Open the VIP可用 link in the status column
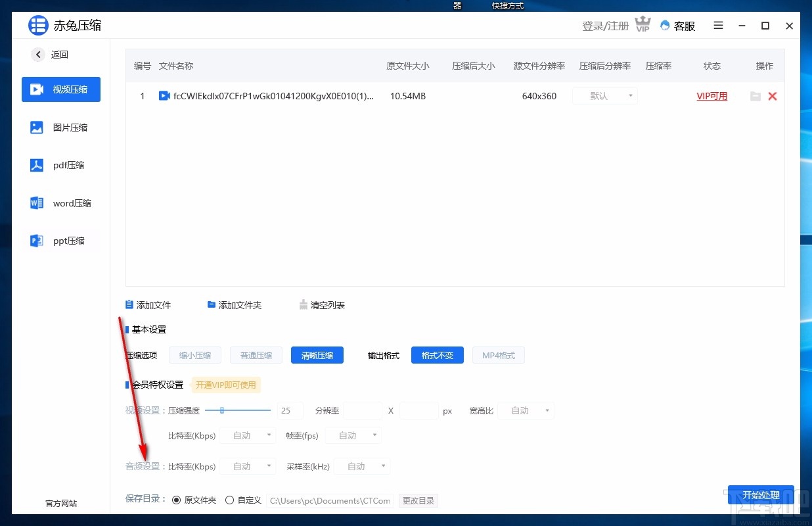Screen dimensions: 812x526 711,96
